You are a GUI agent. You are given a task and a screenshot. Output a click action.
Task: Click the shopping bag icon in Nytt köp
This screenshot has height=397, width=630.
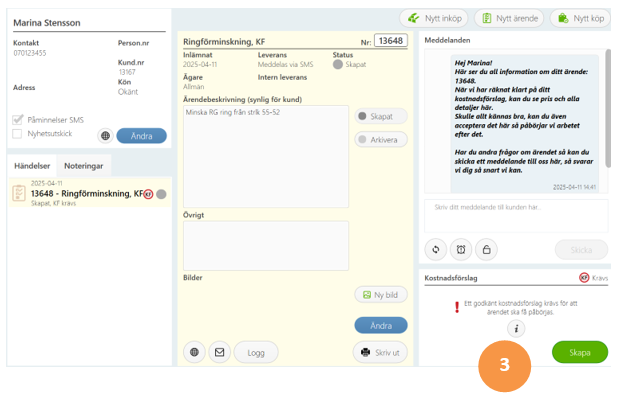tap(563, 18)
